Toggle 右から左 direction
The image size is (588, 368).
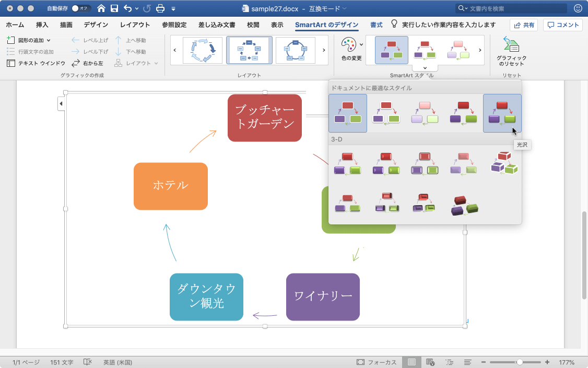point(87,63)
